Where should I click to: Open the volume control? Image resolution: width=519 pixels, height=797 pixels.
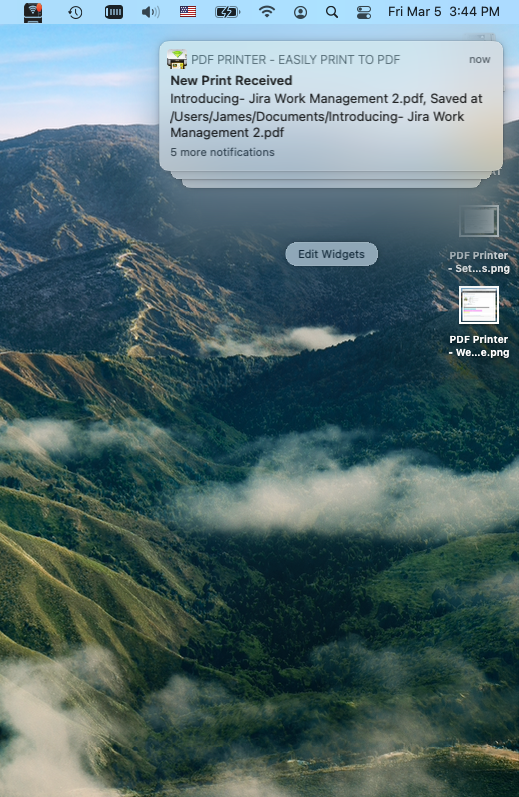click(150, 12)
